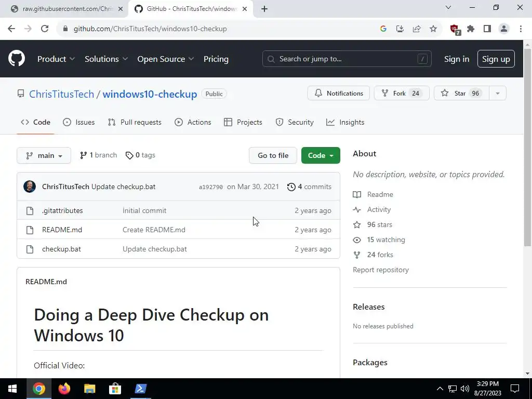Open Chrome three-dot menu
This screenshot has width=532, height=399.
click(x=521, y=29)
